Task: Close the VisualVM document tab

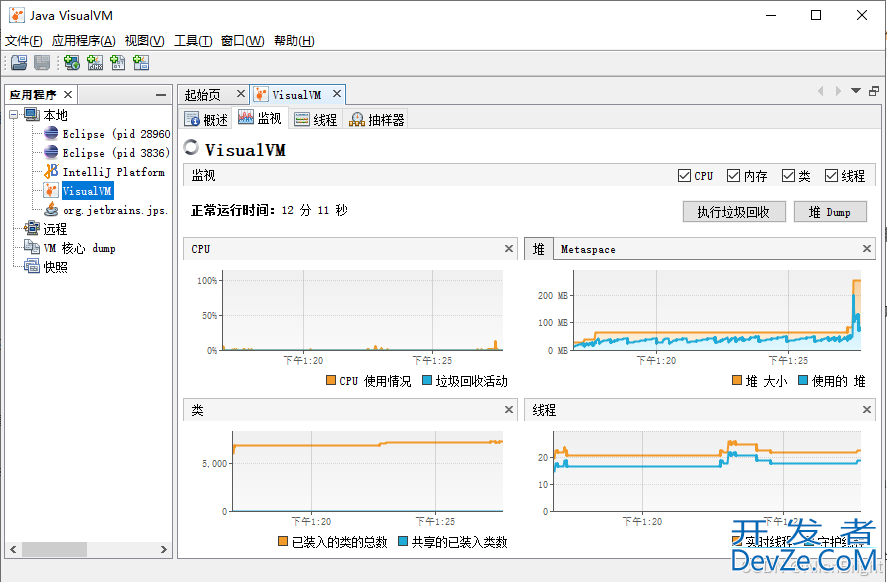Action: pyautogui.click(x=337, y=94)
